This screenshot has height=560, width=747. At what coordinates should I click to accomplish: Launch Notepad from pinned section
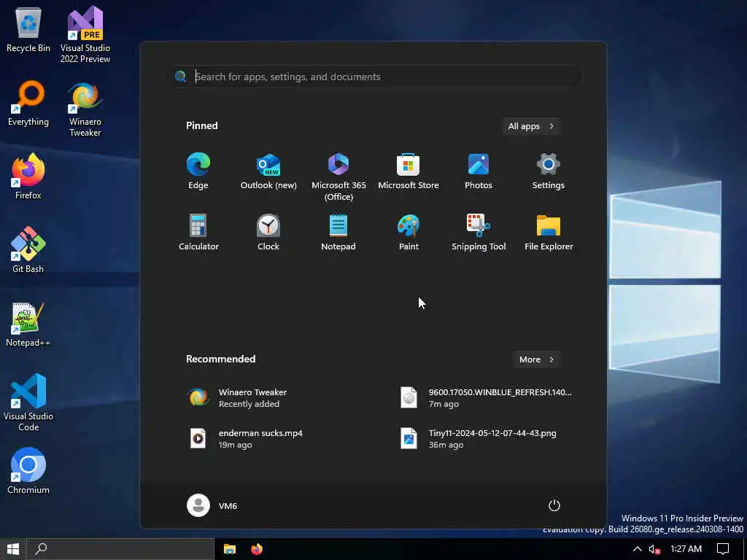[x=338, y=233]
